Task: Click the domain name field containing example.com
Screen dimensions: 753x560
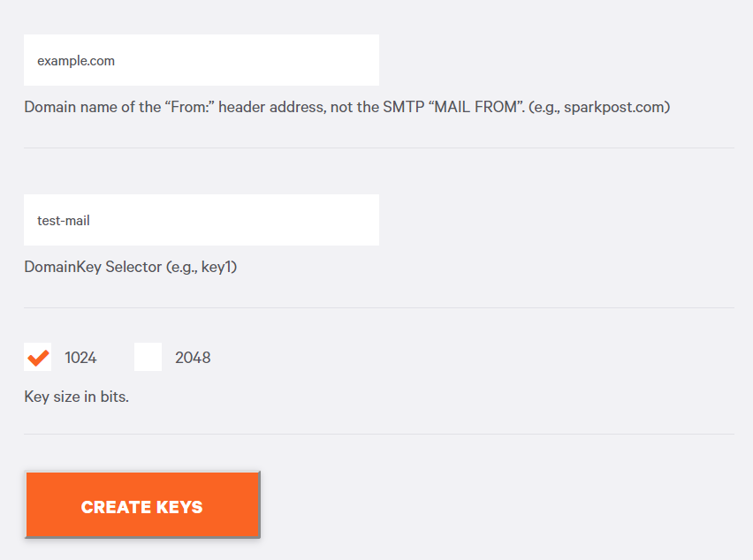Action: [201, 60]
